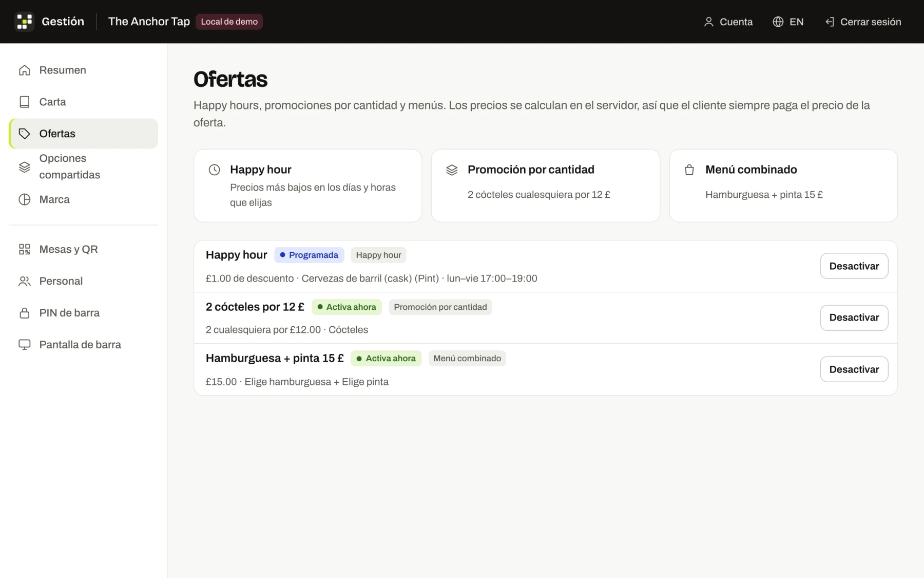924x578 pixels.
Task: Click the user icon next to Cuenta
Action: coord(708,22)
